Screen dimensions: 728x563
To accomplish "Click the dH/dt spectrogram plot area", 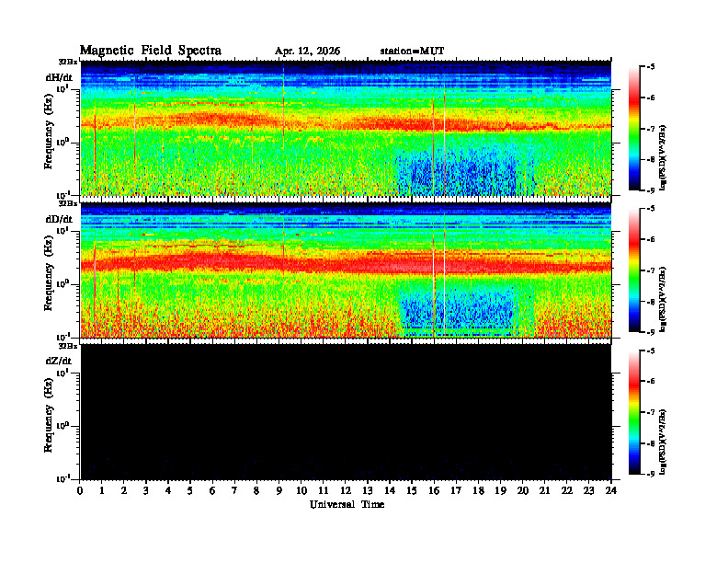I will click(x=346, y=128).
